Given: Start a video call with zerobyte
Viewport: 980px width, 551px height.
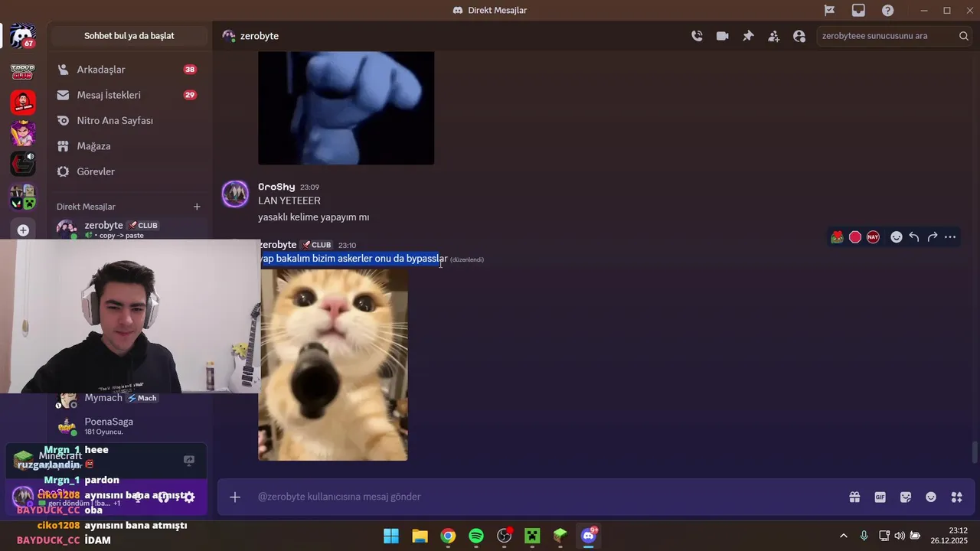Looking at the screenshot, I should (x=722, y=36).
